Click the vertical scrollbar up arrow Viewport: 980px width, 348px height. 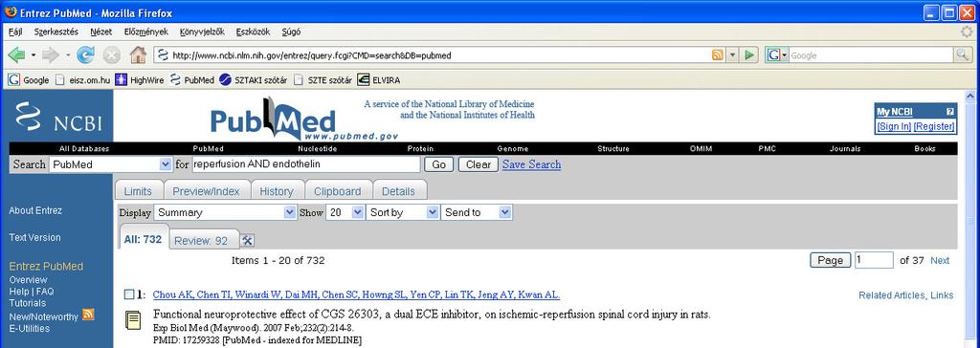[x=970, y=97]
